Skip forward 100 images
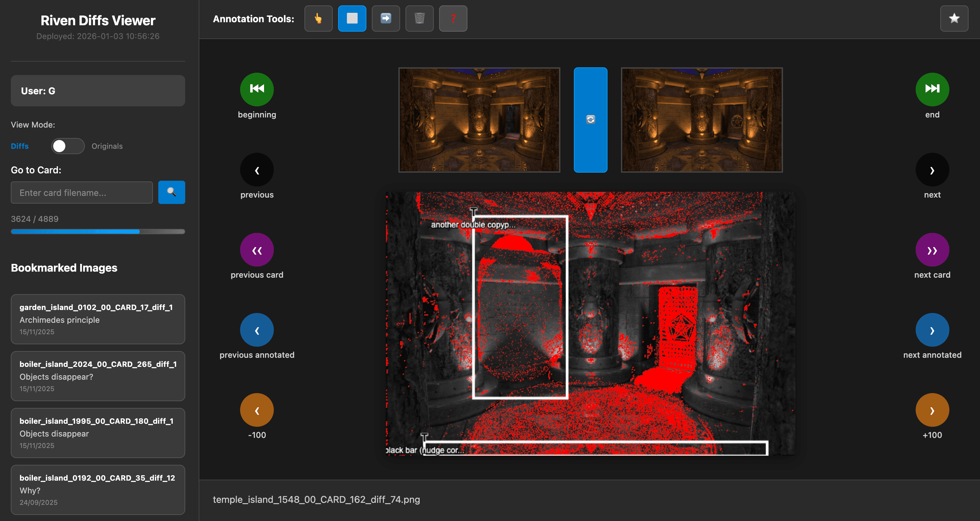The image size is (980, 521). 932,410
